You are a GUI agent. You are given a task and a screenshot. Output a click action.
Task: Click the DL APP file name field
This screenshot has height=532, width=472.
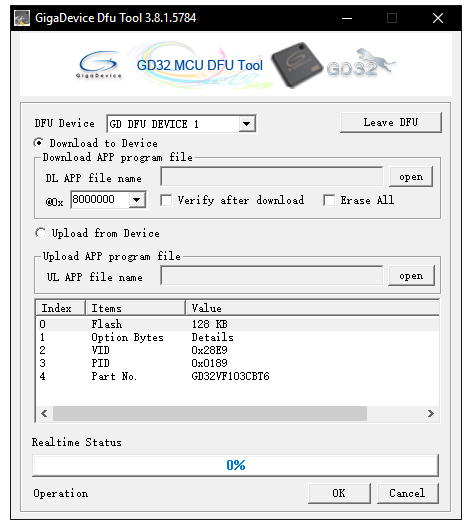[272, 176]
